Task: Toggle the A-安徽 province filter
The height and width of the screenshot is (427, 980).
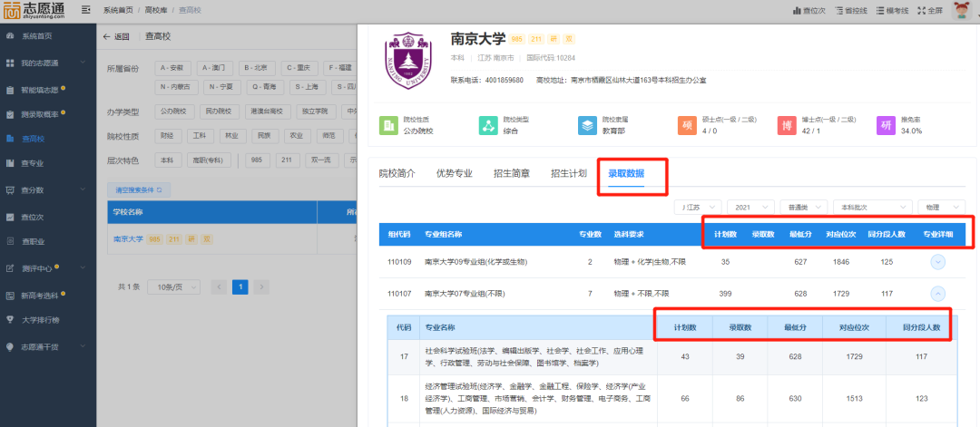Action: [x=173, y=68]
